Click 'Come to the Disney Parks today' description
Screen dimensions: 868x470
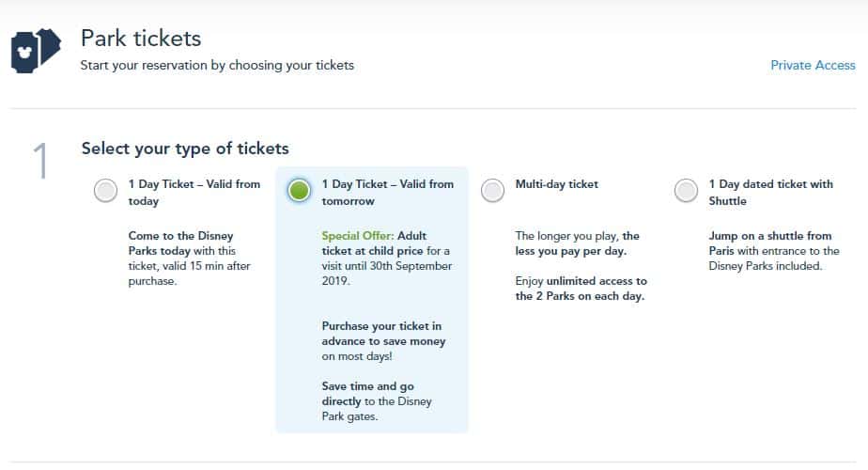190,258
